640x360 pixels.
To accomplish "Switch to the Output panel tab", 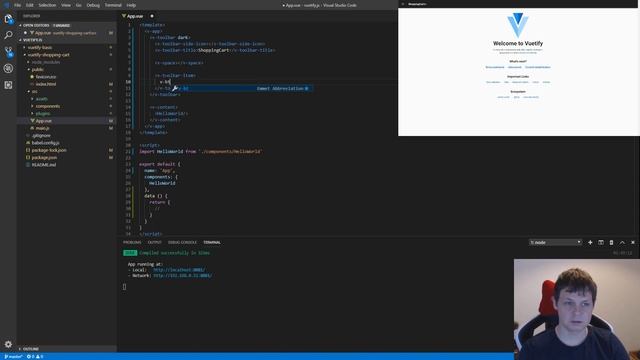I will click(155, 242).
